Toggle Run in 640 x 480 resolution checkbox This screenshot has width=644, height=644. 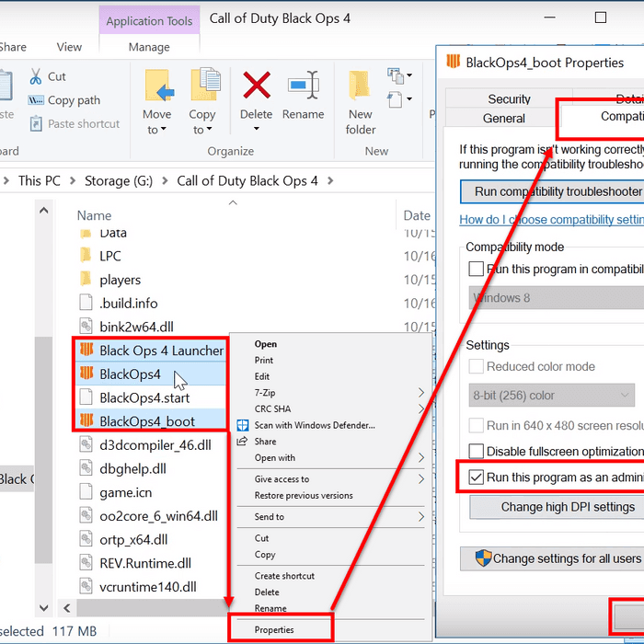pyautogui.click(x=476, y=425)
